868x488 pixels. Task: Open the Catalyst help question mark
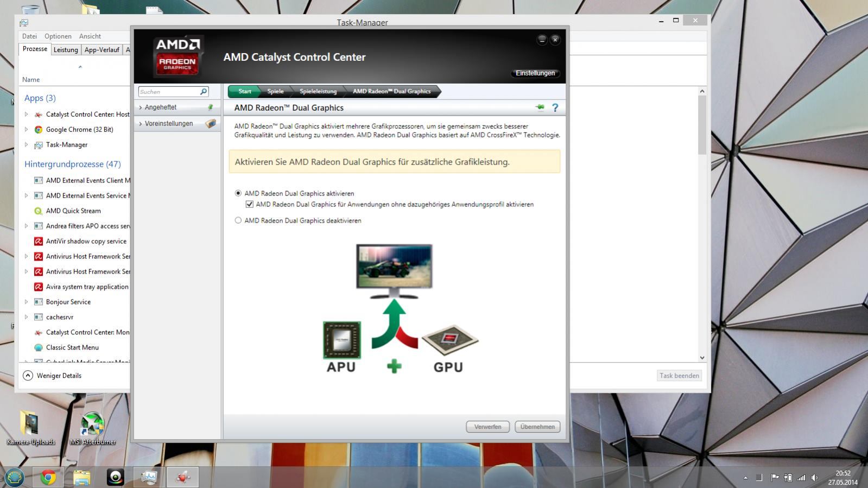555,107
